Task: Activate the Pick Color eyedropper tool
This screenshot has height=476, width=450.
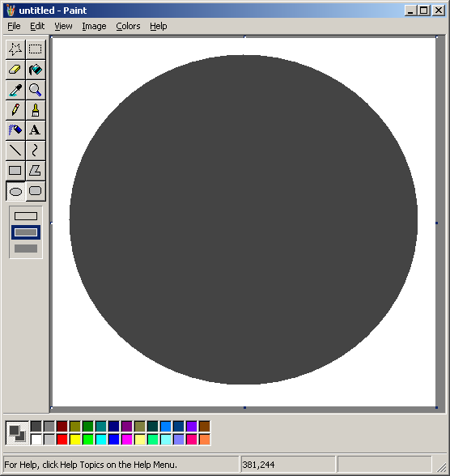Action: [15, 90]
